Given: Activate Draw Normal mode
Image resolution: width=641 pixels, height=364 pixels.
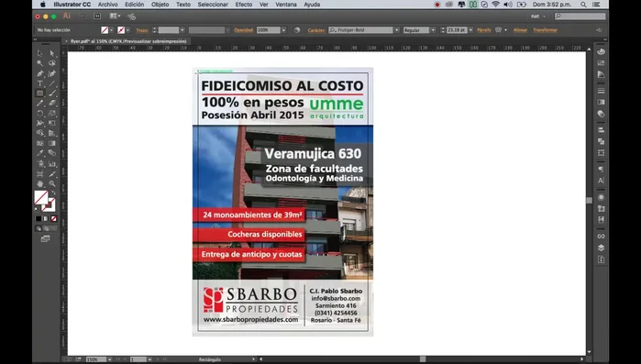Looking at the screenshot, I should point(39,229).
